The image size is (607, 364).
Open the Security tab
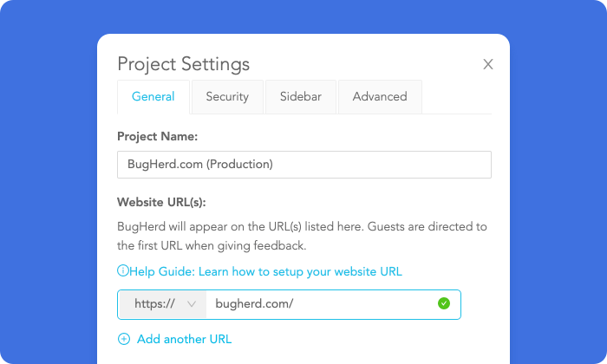227,97
